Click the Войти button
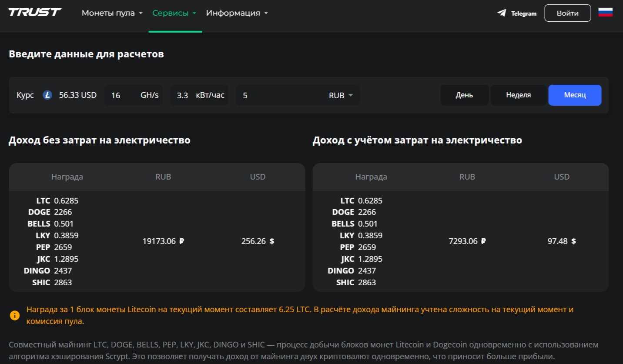The image size is (623, 364). (567, 13)
